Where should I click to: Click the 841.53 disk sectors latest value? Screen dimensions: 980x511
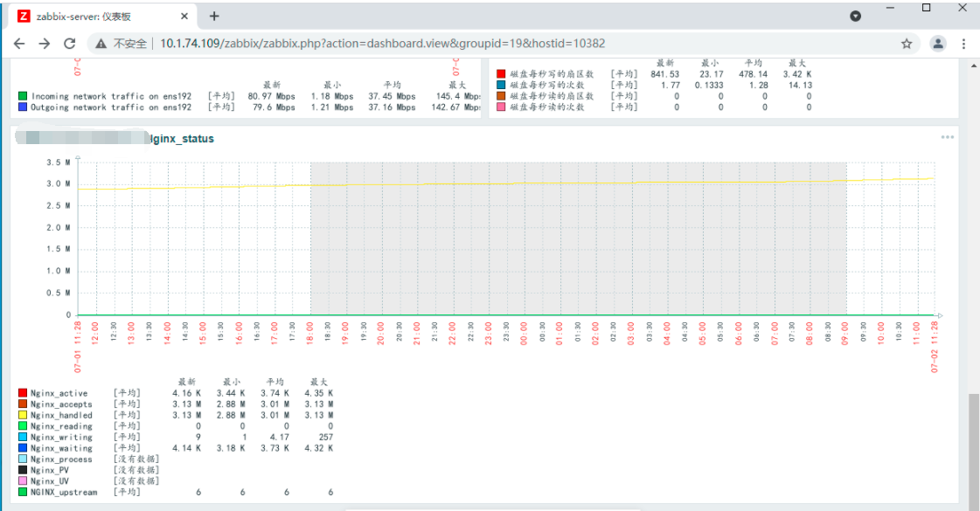[664, 73]
